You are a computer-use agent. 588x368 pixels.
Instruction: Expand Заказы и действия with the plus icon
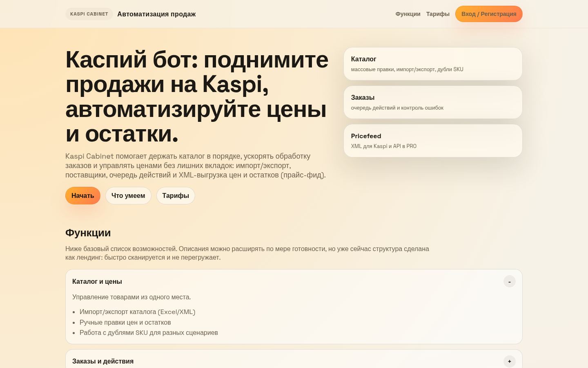[x=510, y=361]
